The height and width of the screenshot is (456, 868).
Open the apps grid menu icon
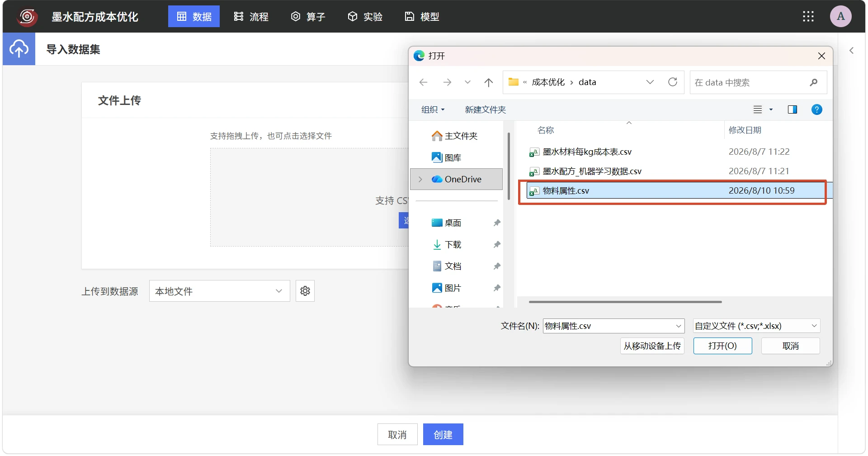[x=808, y=17]
